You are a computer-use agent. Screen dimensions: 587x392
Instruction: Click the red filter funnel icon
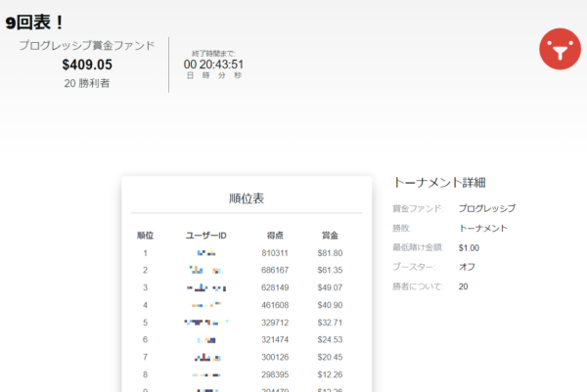[x=559, y=51]
